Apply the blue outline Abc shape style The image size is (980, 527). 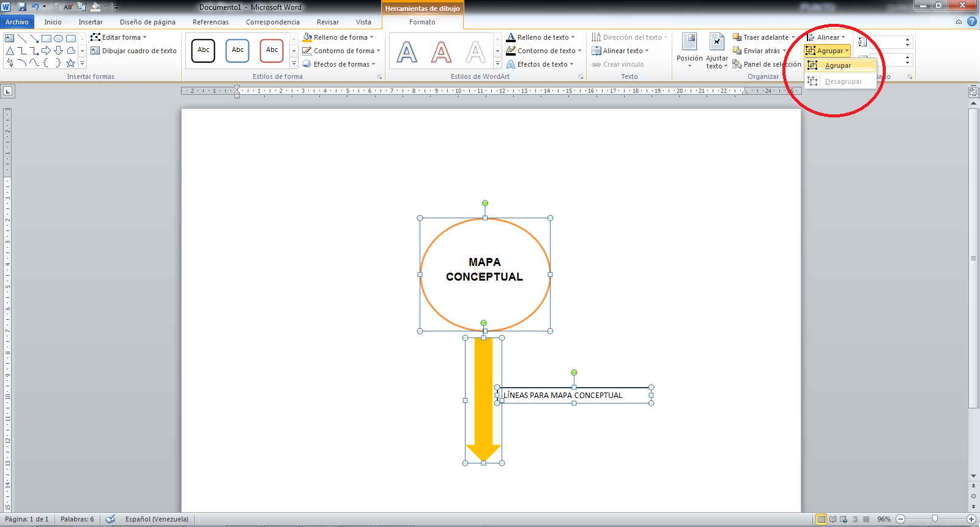238,50
